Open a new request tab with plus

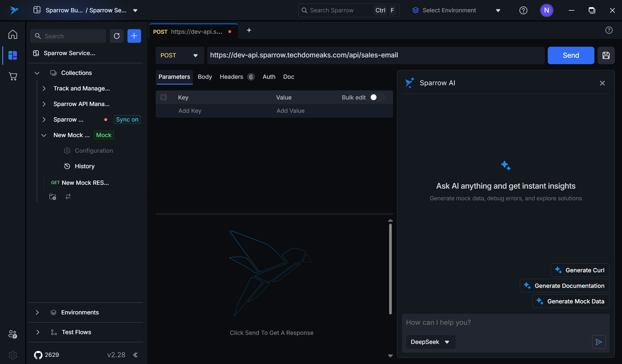pos(249,30)
